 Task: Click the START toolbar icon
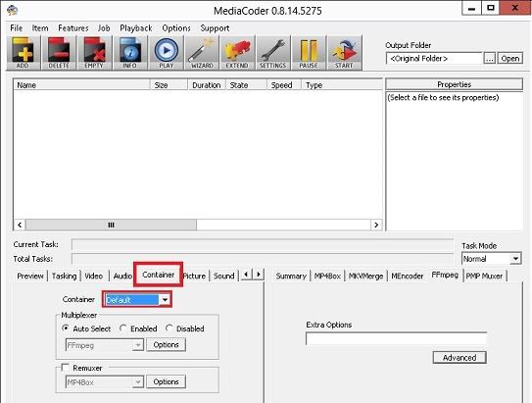[344, 53]
